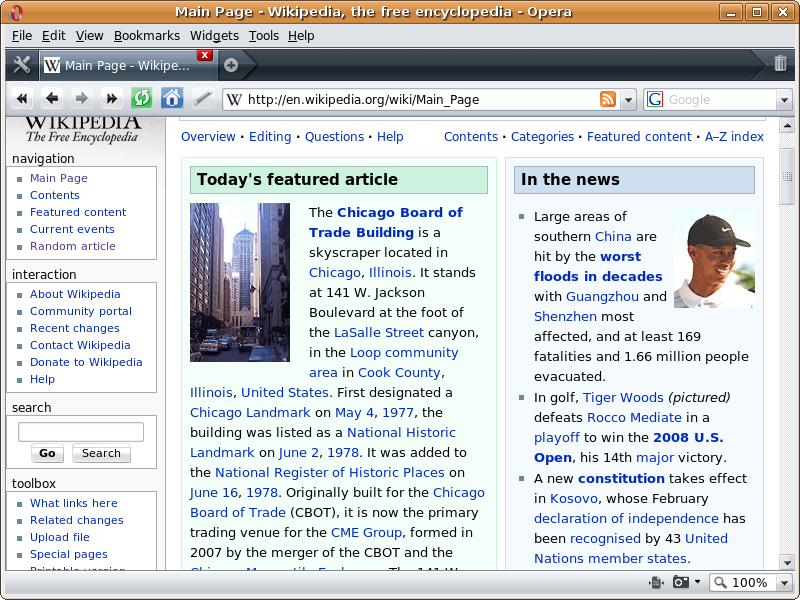Open the Edit menu
This screenshot has width=800, height=600.
point(54,36)
